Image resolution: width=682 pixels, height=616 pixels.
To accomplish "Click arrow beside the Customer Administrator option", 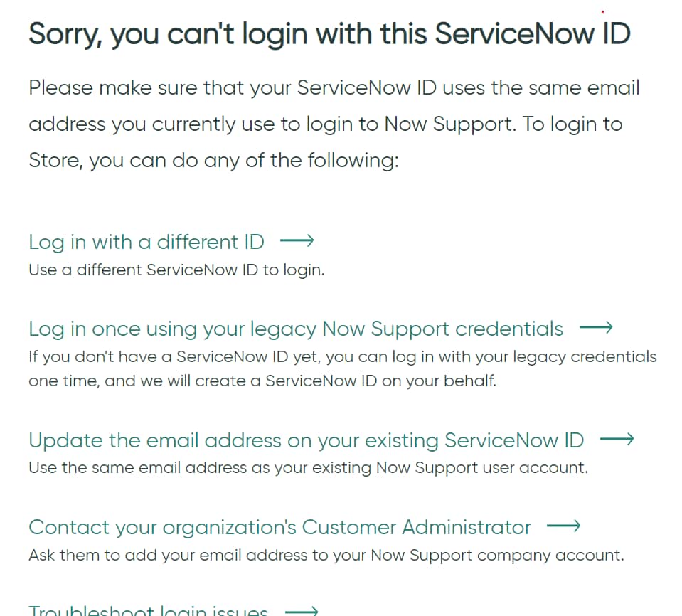I will click(564, 527).
